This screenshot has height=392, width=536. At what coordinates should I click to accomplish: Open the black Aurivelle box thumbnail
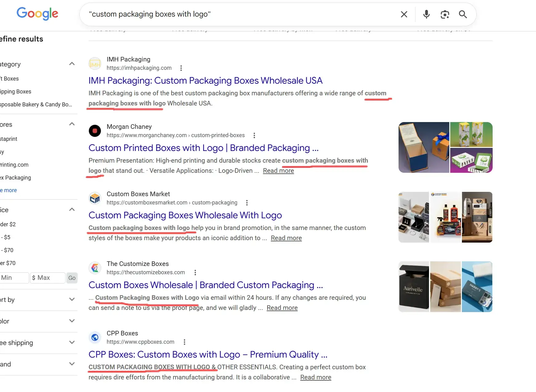(x=414, y=287)
